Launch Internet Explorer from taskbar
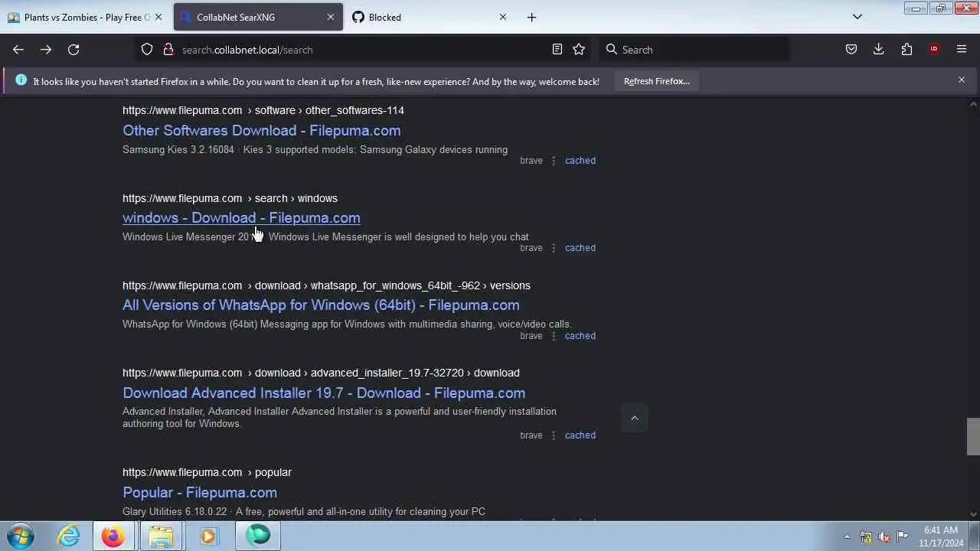The height and width of the screenshot is (551, 980). point(69,536)
